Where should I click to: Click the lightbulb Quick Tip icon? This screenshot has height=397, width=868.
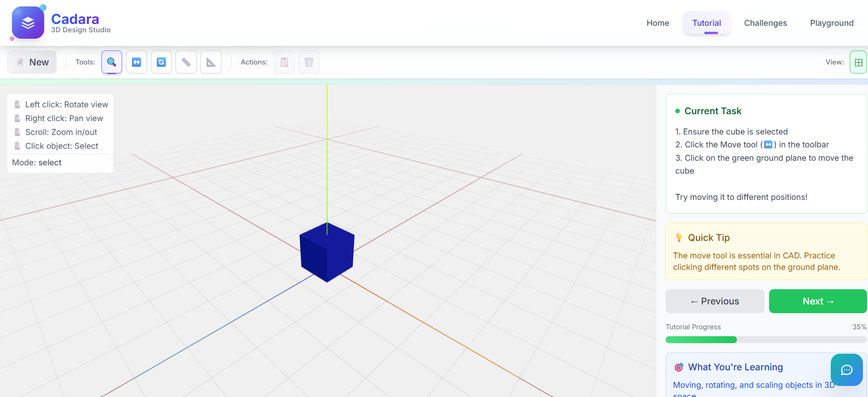coord(679,238)
